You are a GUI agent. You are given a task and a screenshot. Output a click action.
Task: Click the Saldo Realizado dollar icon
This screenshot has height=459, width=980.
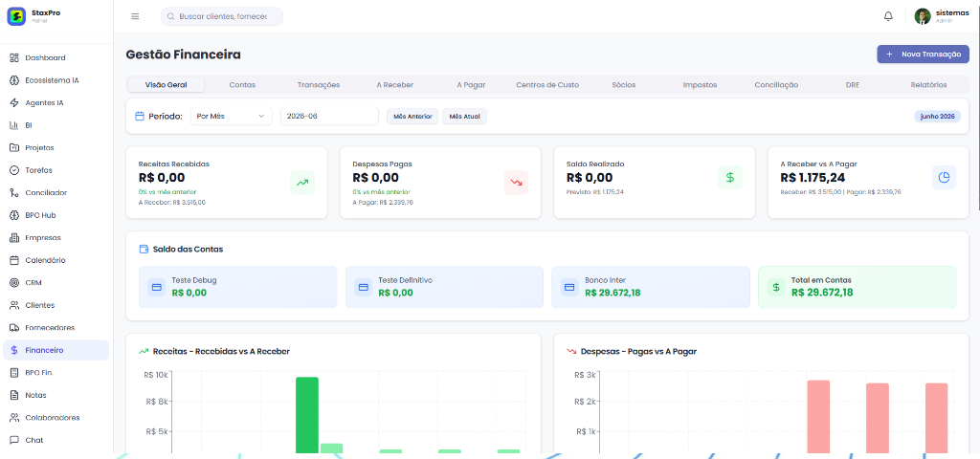click(x=730, y=177)
